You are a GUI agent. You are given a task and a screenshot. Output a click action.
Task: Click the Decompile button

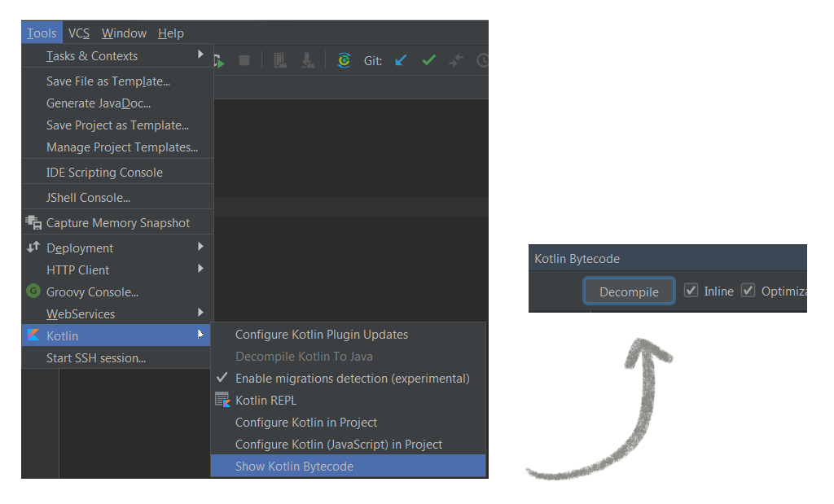click(630, 291)
